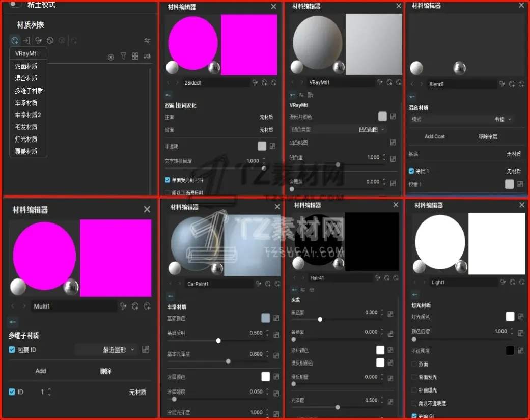The height and width of the screenshot is (420, 530).
Task: Enable the 双面 checkbox in Light1
Action: coord(414,363)
